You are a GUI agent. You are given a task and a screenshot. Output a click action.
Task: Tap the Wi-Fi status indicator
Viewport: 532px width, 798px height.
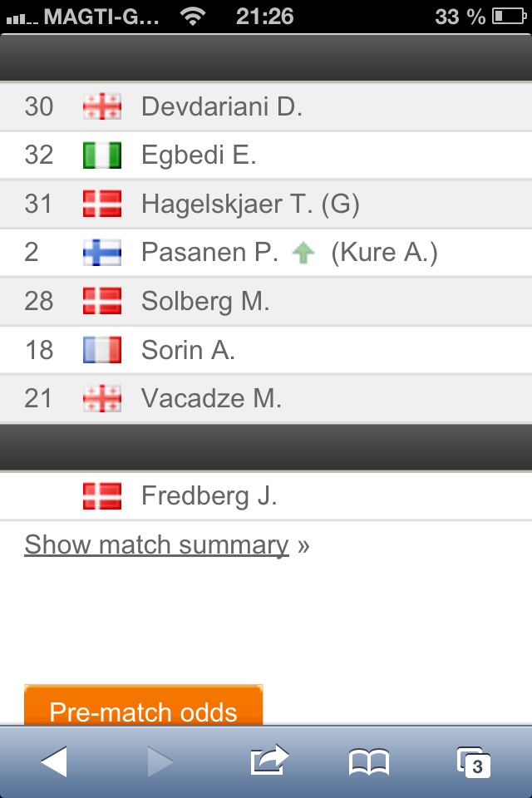(x=194, y=17)
